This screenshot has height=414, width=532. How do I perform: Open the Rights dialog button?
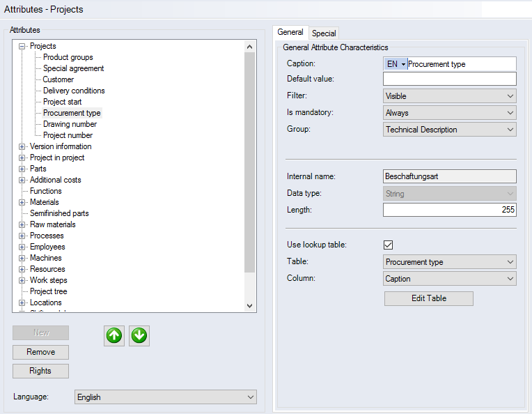40,371
